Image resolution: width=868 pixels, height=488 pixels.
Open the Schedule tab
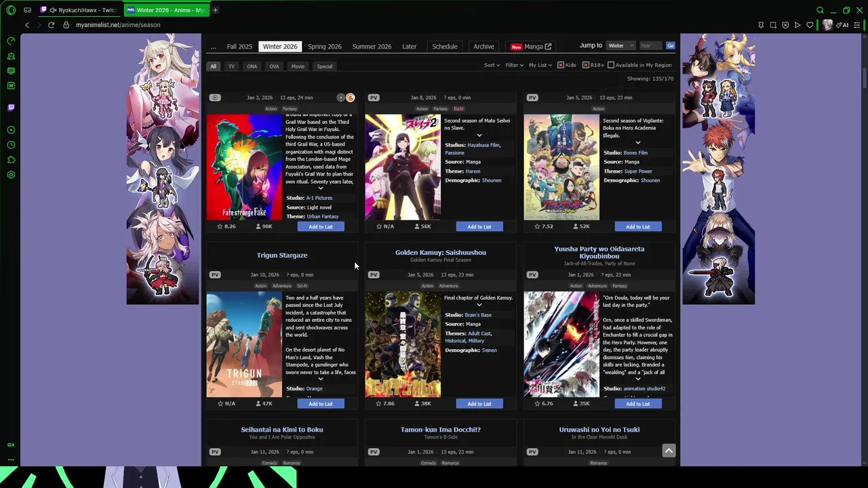pyautogui.click(x=445, y=47)
